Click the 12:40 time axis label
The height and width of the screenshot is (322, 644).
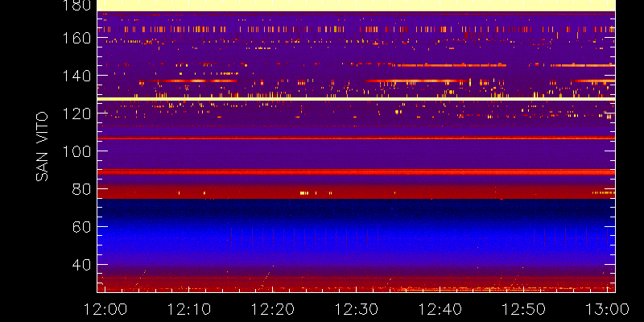tap(440, 309)
